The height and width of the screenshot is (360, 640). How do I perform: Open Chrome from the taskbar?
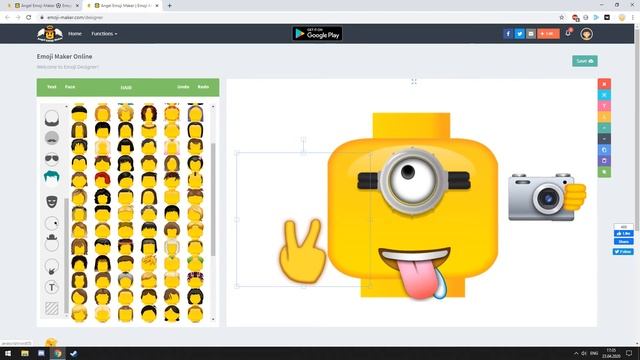58,353
